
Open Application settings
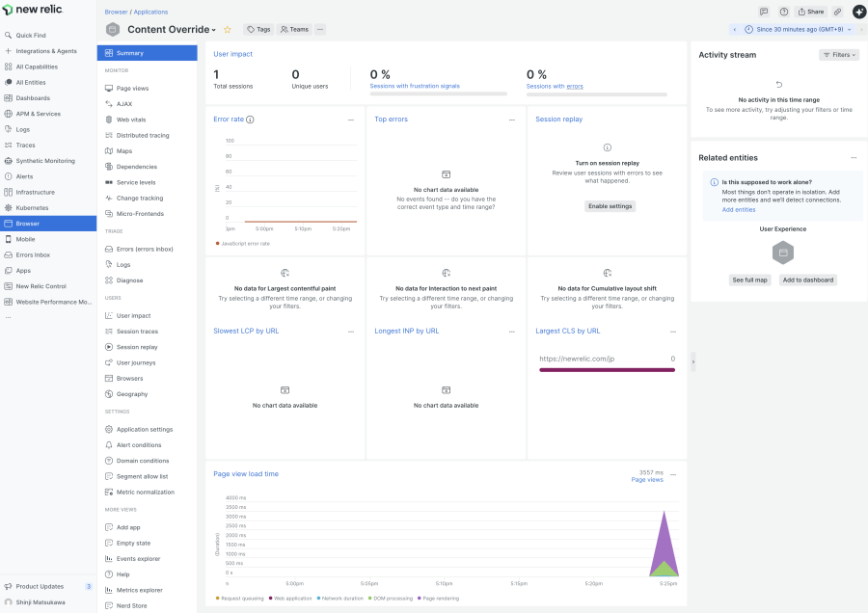[145, 429]
